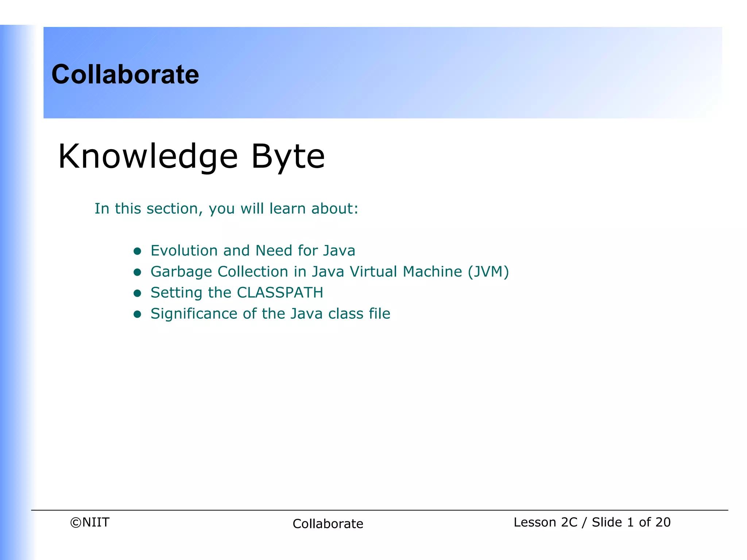747x560 pixels.
Task: Click the 'Lesson 2C' footer text
Action: 545,522
